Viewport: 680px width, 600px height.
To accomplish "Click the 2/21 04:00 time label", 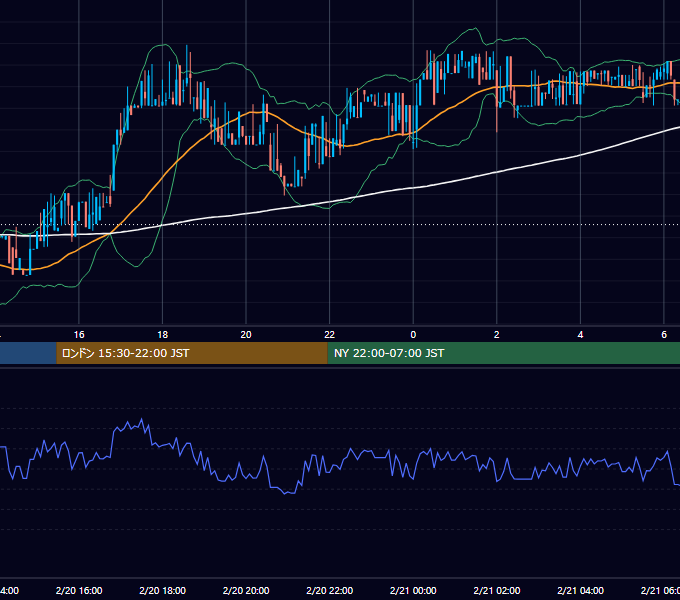I will pyautogui.click(x=580, y=590).
